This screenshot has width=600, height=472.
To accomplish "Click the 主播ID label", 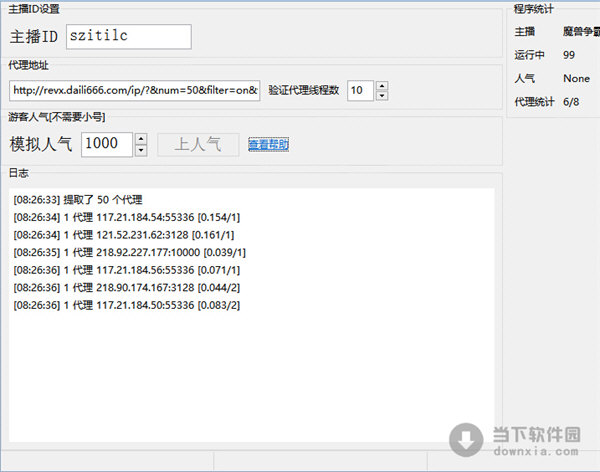I will pyautogui.click(x=34, y=37).
